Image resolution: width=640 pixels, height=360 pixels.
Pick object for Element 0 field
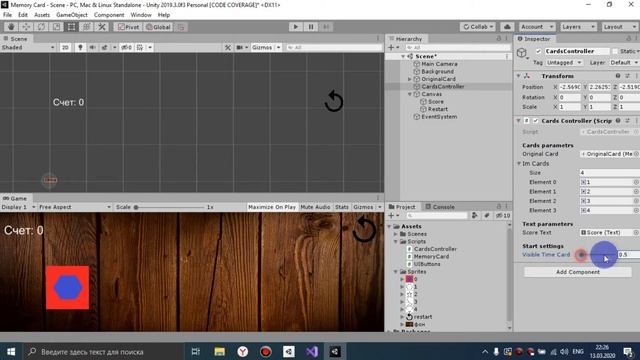pos(636,182)
